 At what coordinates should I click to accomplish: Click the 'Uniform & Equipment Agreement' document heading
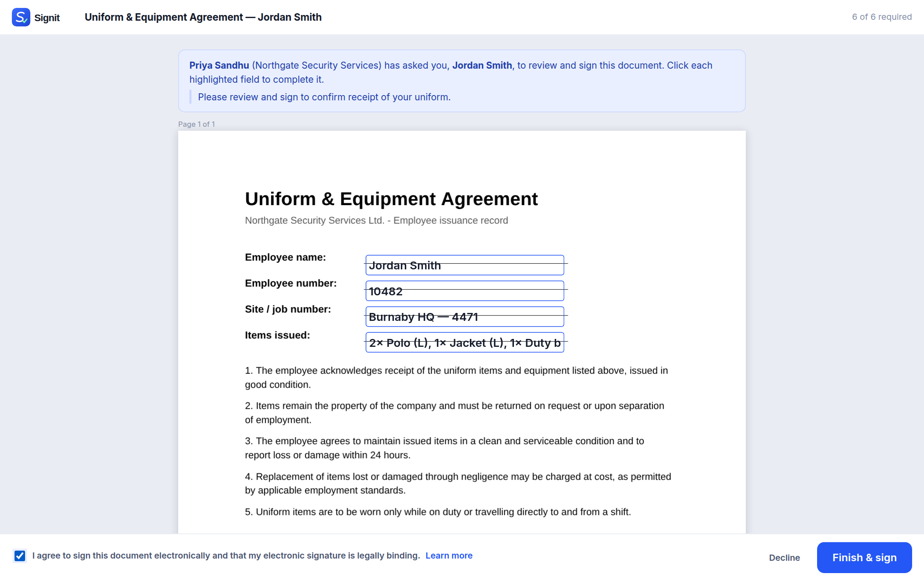point(391,199)
